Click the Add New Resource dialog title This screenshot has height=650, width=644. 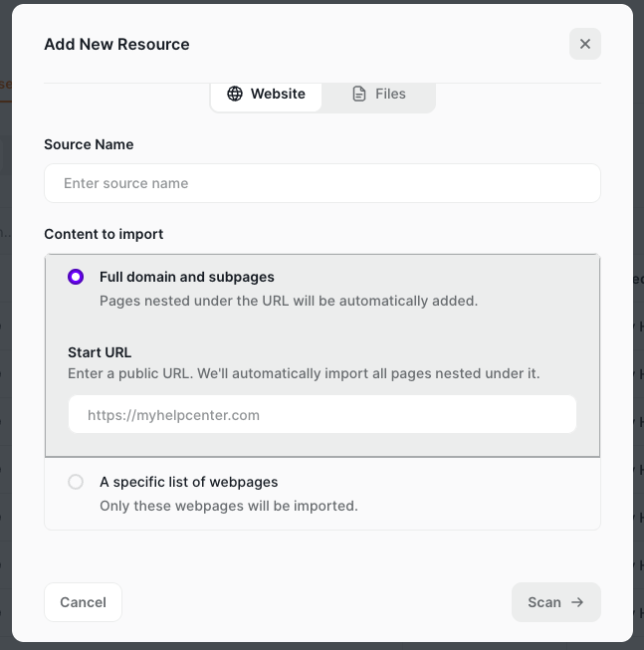116,44
